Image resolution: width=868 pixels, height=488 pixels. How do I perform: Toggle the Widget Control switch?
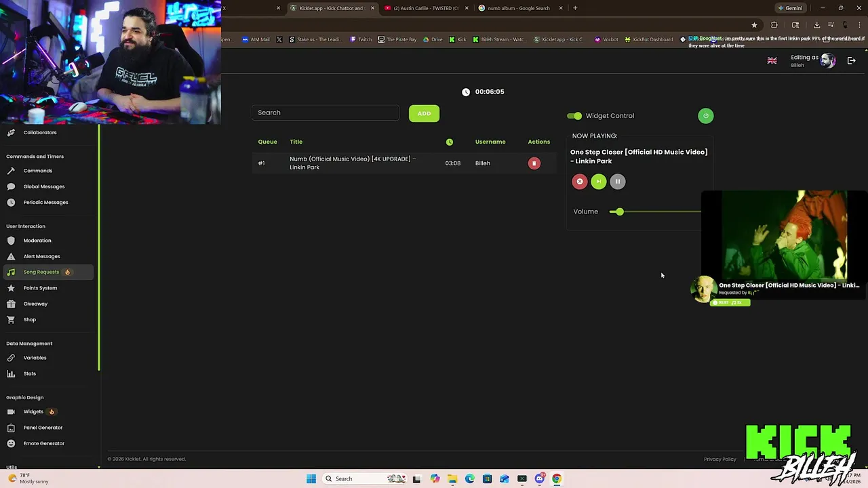click(574, 116)
